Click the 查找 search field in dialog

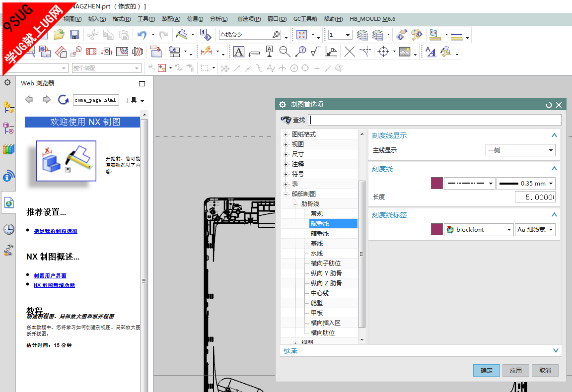[x=434, y=120]
